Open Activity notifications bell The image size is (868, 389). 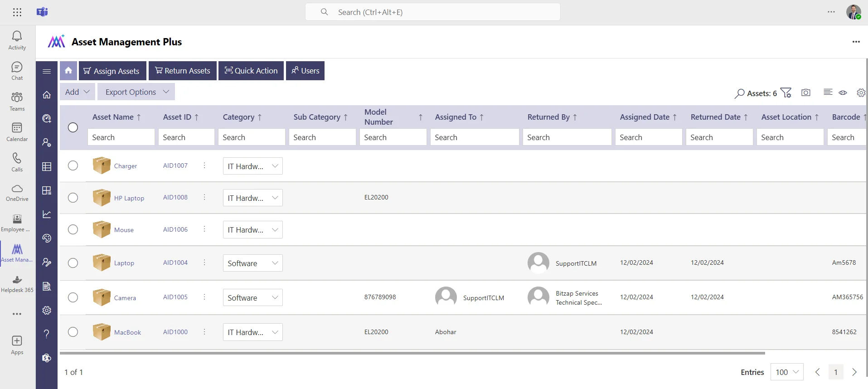click(17, 40)
